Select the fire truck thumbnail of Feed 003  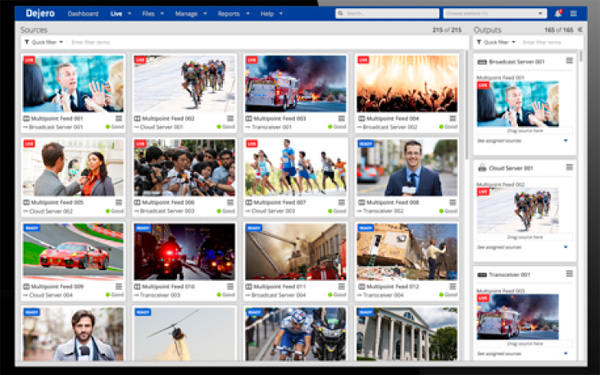pos(296,84)
